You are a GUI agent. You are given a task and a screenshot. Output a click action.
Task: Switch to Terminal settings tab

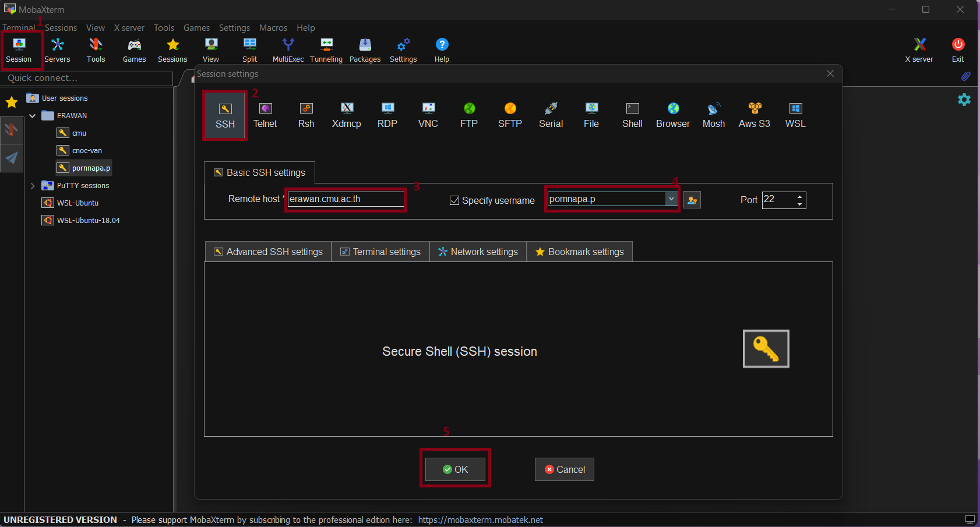click(x=380, y=252)
